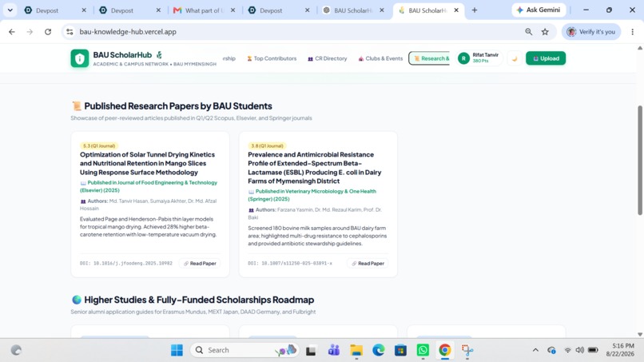Reload the page
This screenshot has height=362, width=644.
[48, 32]
